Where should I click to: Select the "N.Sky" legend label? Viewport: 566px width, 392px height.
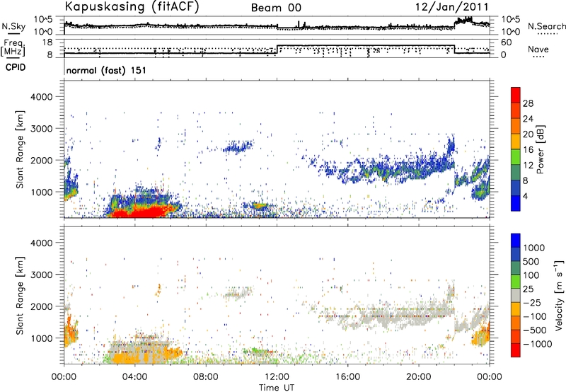(13, 26)
